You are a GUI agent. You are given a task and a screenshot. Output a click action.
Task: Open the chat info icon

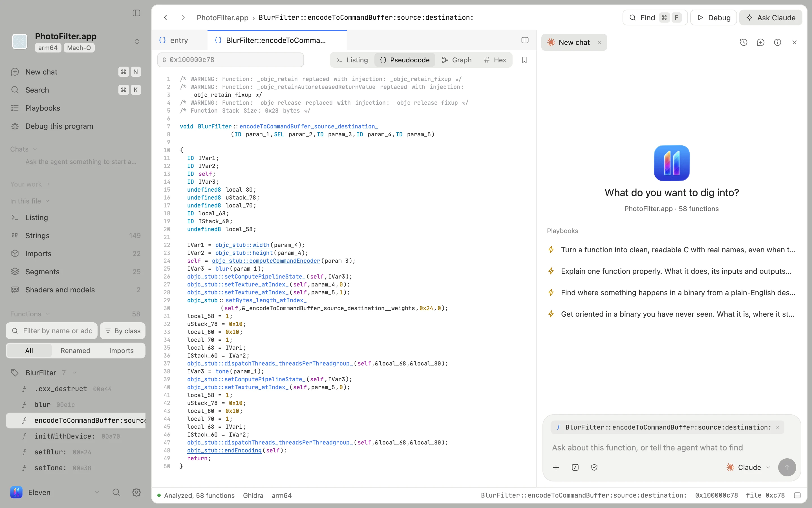pyautogui.click(x=777, y=42)
